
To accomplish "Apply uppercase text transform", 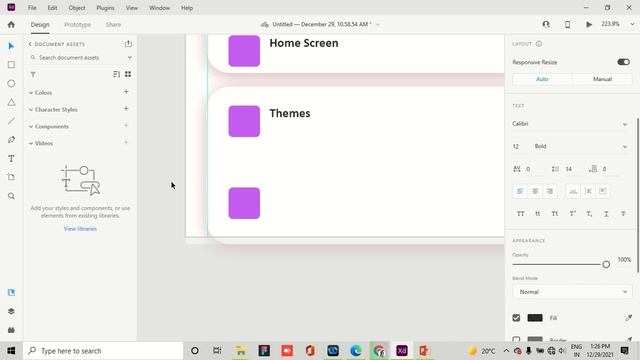I will tap(520, 214).
